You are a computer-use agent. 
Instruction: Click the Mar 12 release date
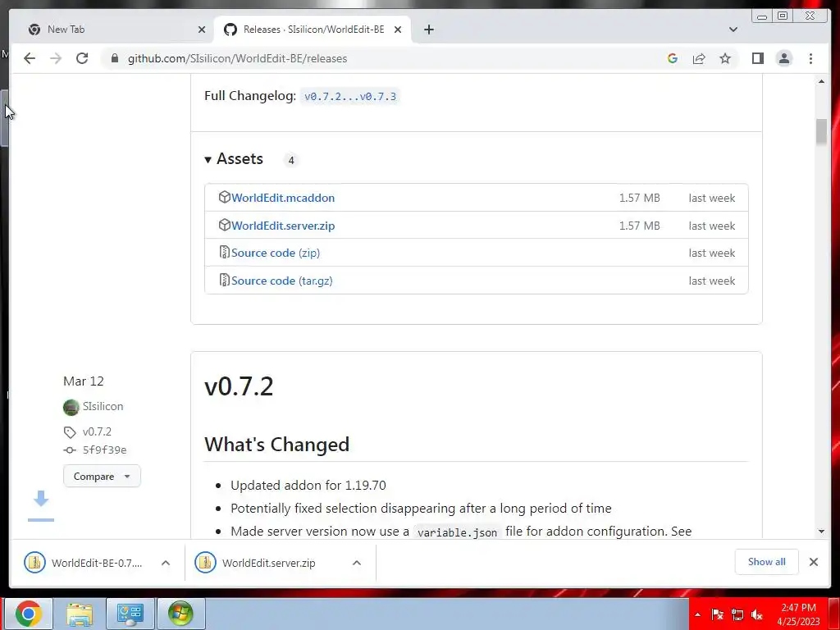click(84, 381)
